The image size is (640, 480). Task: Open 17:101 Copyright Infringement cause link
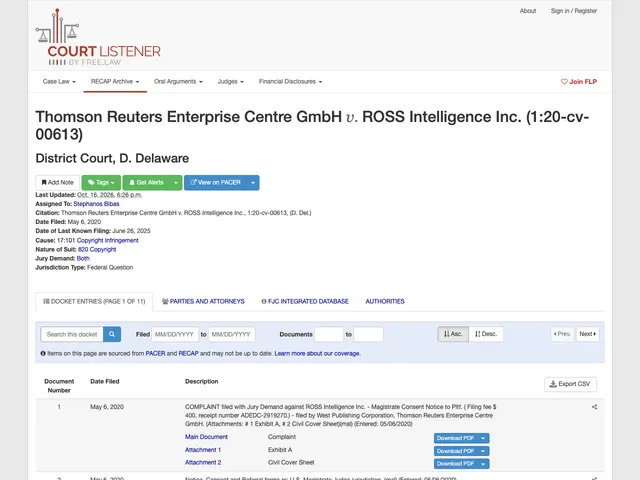(x=98, y=240)
